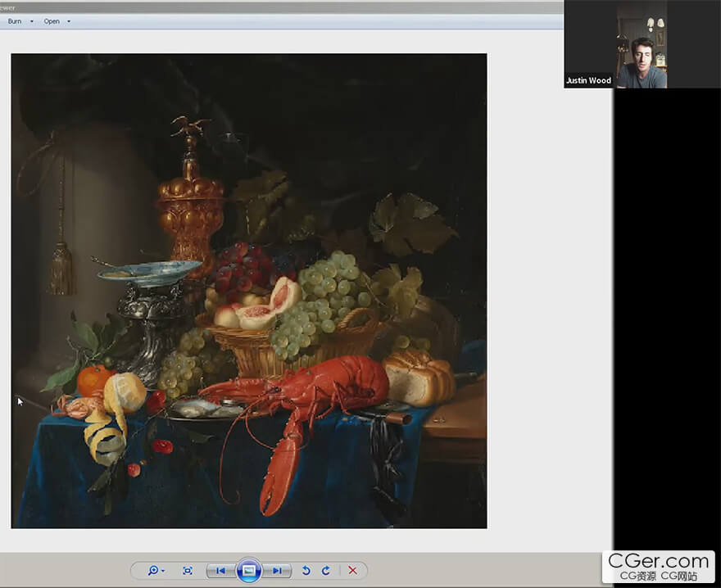The height and width of the screenshot is (588, 721).
Task: Click the zoom magnifier icon
Action: pyautogui.click(x=153, y=571)
